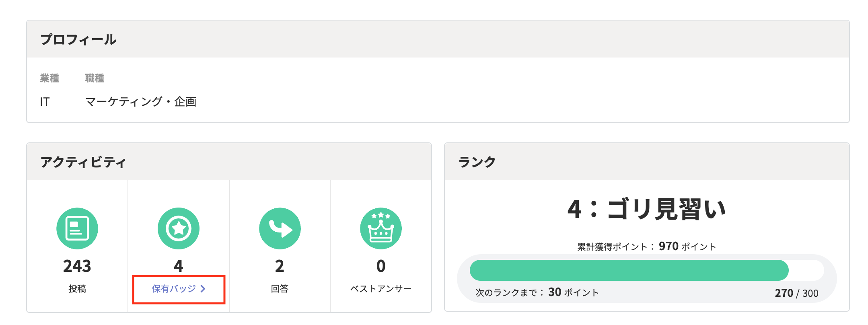Image resolution: width=868 pixels, height=325 pixels.
Task: Open the 保有バッジ link
Action: click(174, 289)
